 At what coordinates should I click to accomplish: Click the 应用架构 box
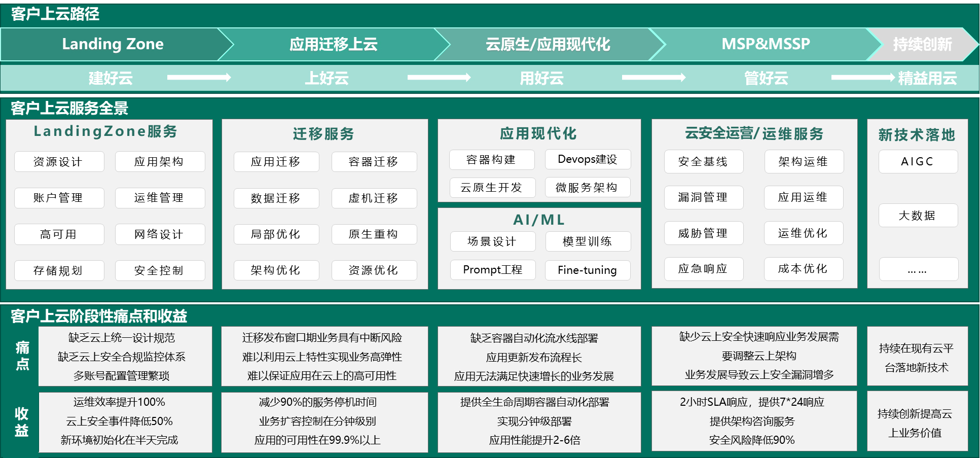[160, 162]
